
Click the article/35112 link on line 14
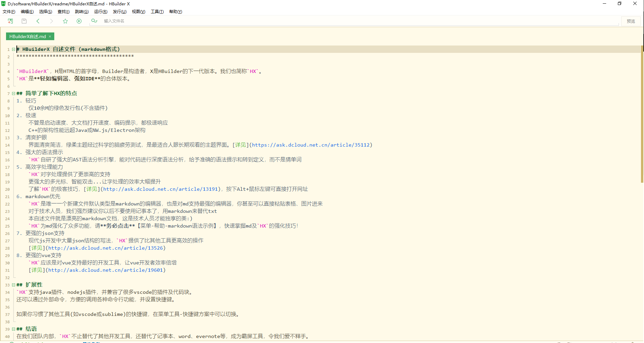point(311,145)
